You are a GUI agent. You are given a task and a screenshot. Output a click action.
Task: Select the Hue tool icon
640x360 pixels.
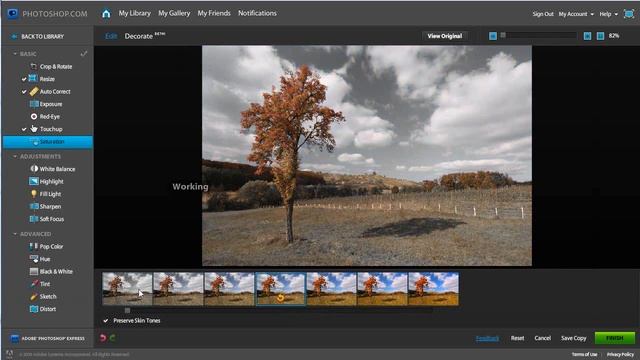click(34, 259)
